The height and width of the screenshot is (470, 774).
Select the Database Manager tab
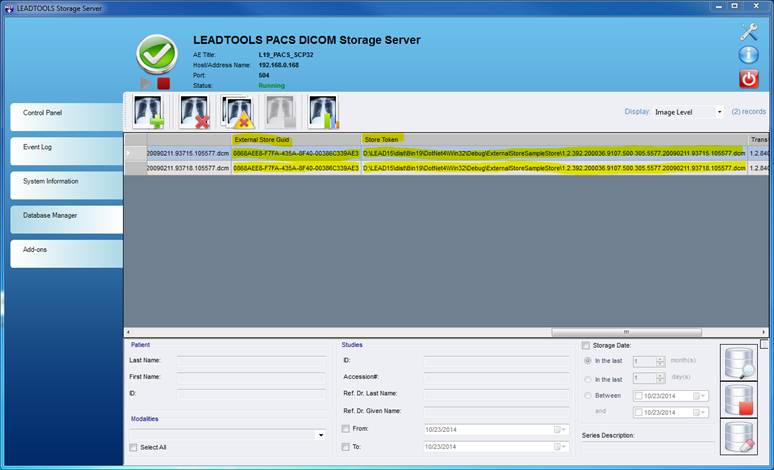point(67,220)
